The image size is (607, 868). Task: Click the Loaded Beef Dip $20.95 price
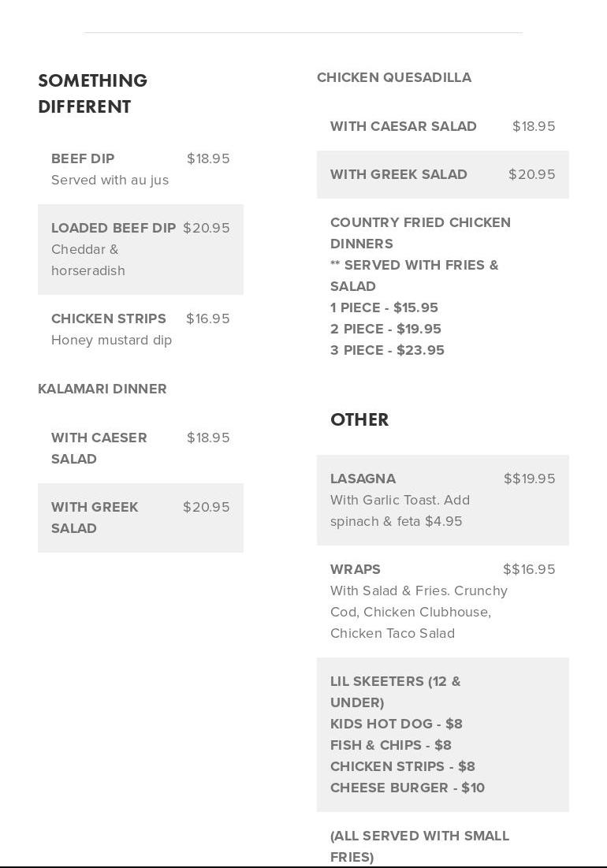coord(207,228)
